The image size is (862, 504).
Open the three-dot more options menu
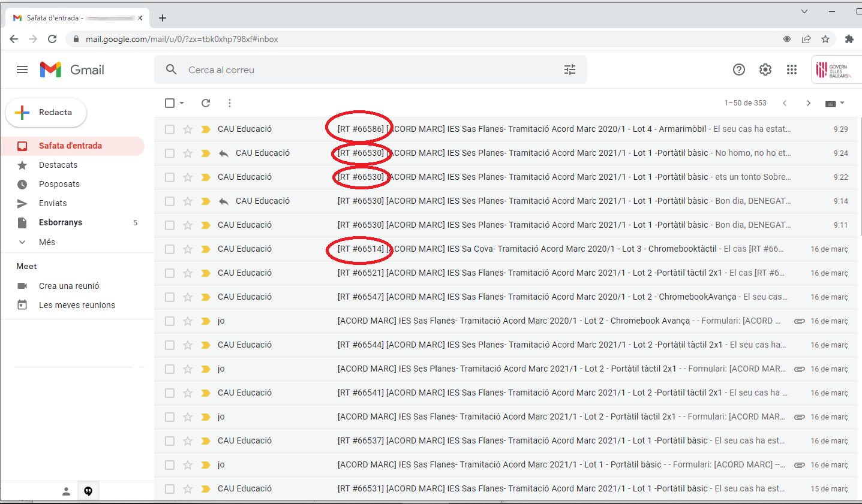pyautogui.click(x=229, y=103)
